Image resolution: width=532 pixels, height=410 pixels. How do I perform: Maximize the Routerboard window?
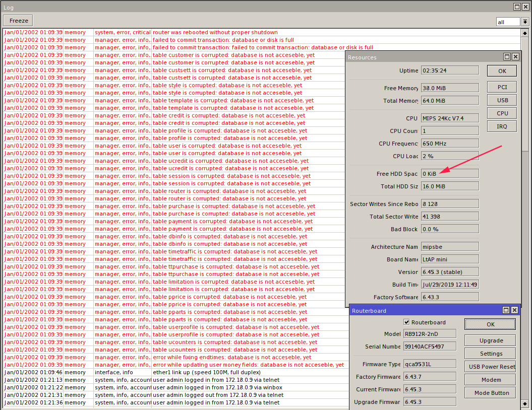[506, 310]
